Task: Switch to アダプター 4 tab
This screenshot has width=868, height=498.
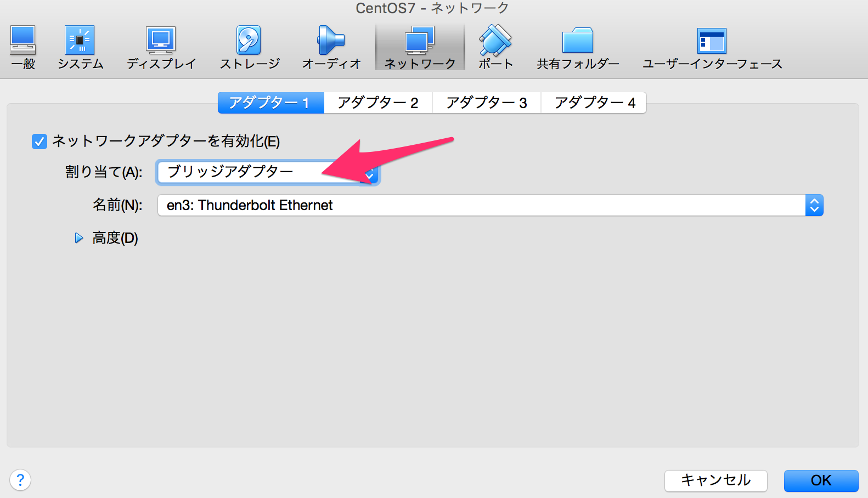Action: pos(594,103)
